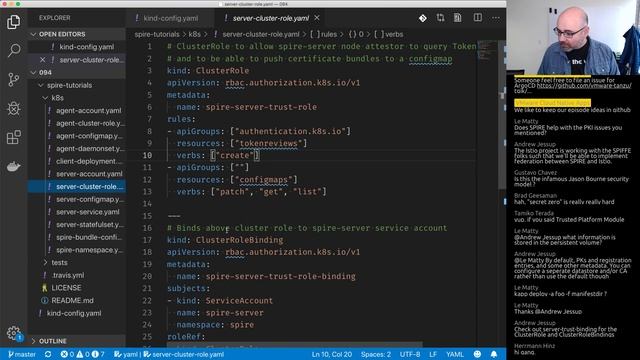Open the Manage gear menu
This screenshot has height=360, width=640.
point(13,333)
